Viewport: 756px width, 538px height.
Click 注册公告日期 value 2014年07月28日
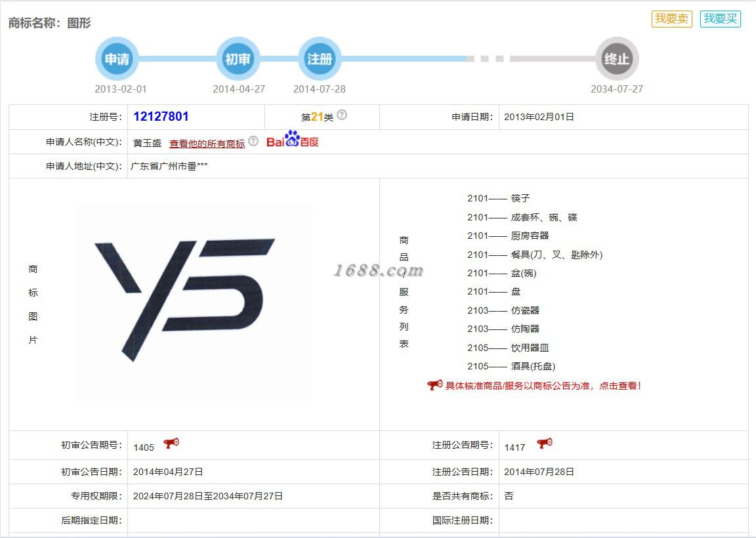click(x=539, y=472)
